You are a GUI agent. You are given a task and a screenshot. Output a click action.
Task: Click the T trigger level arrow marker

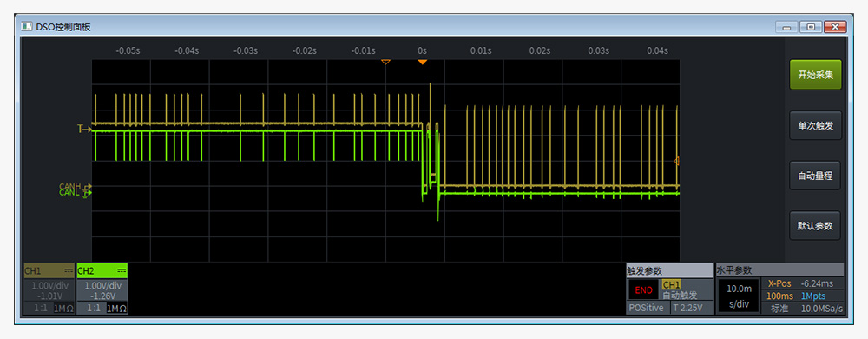click(x=84, y=129)
